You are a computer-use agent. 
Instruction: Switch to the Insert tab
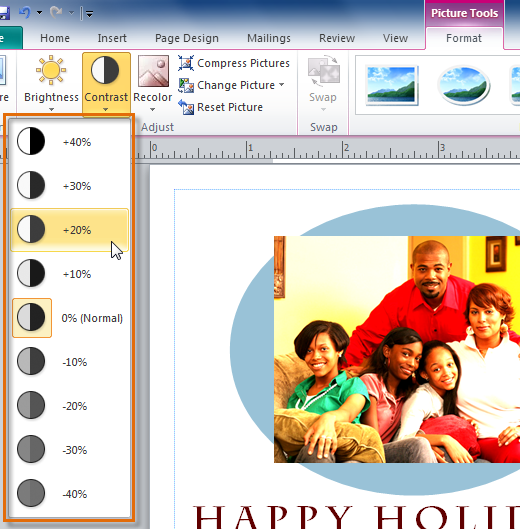pos(112,38)
